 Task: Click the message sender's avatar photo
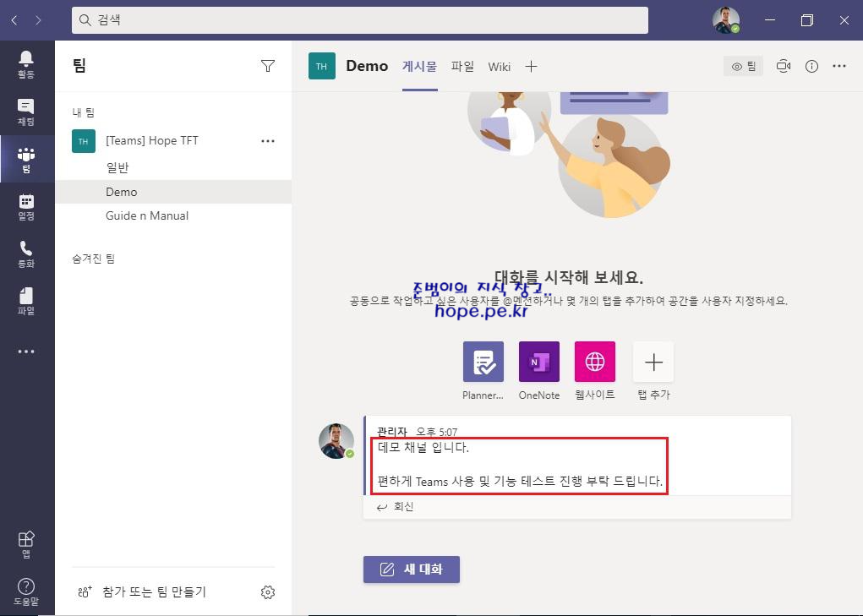pos(336,440)
